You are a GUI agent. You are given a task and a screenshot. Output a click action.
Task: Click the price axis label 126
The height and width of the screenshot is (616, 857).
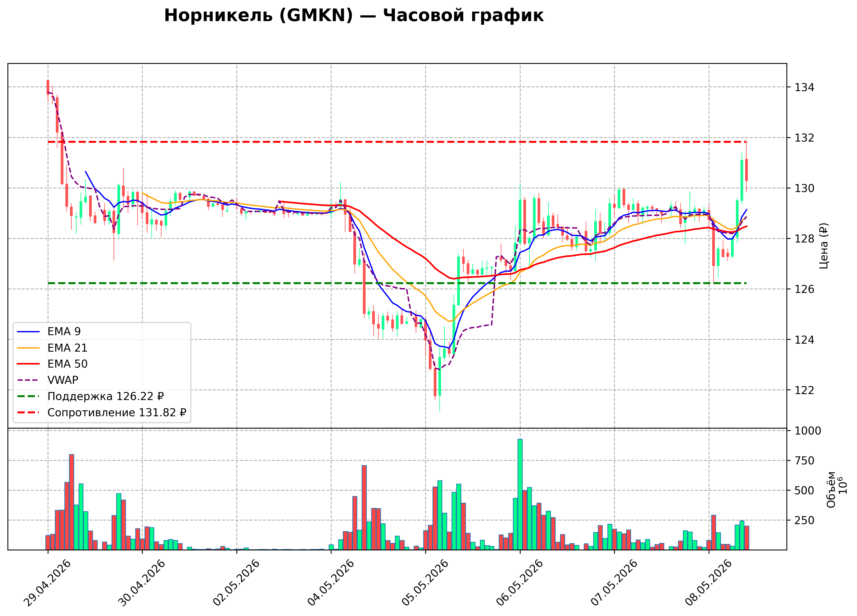click(804, 289)
